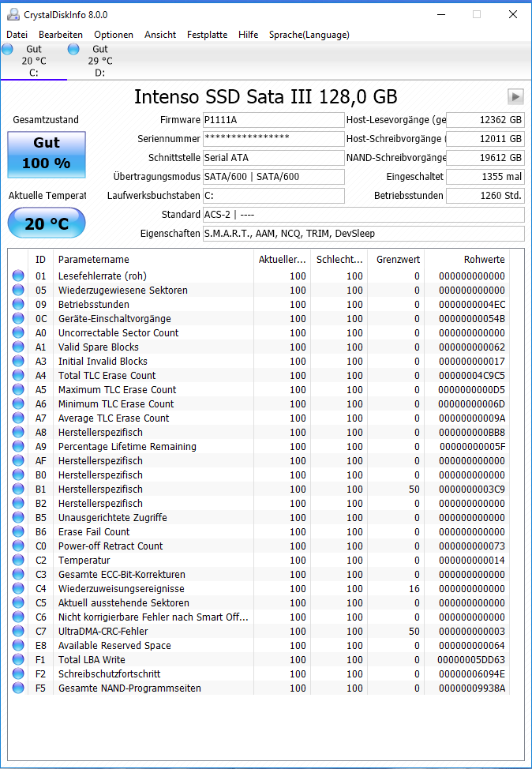Select the raw value 00000005DD63

coord(471,660)
